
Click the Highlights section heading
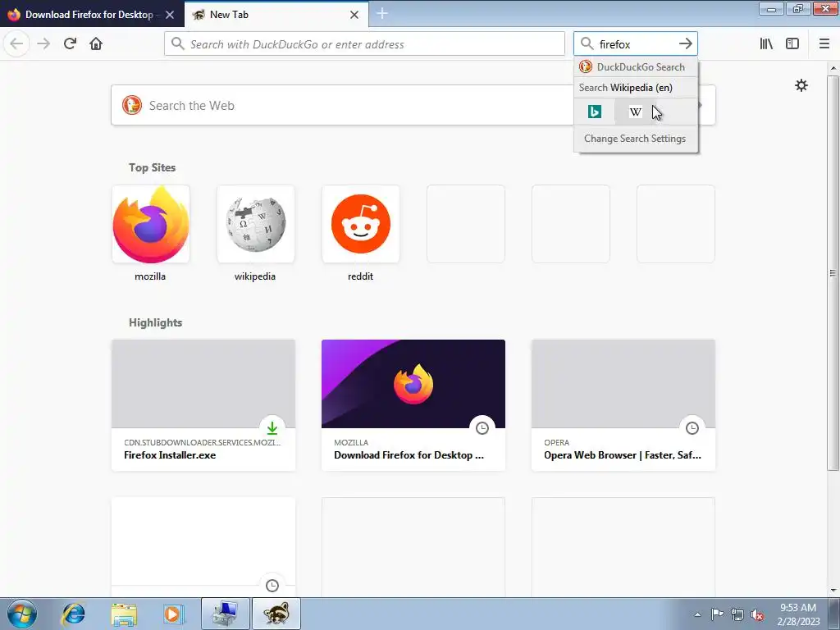tap(155, 322)
